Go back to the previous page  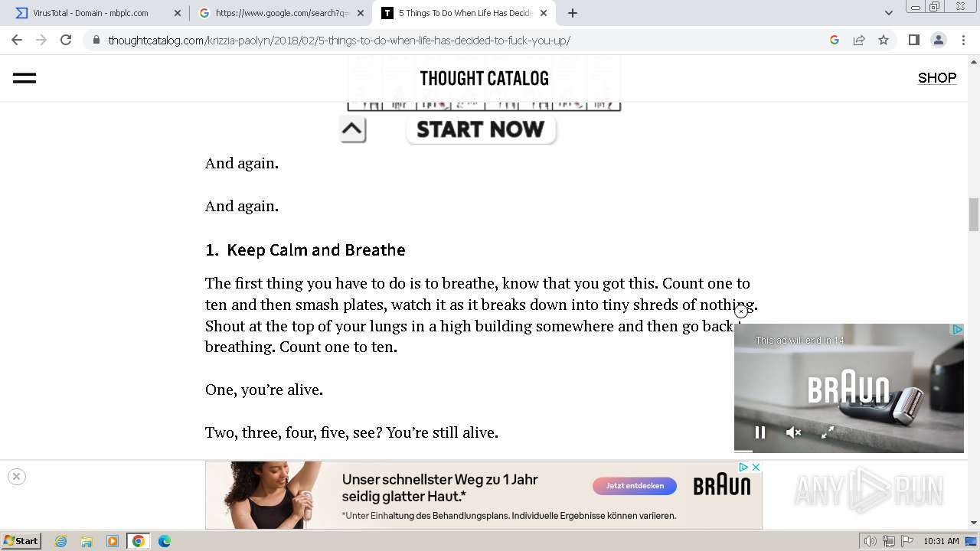click(17, 40)
